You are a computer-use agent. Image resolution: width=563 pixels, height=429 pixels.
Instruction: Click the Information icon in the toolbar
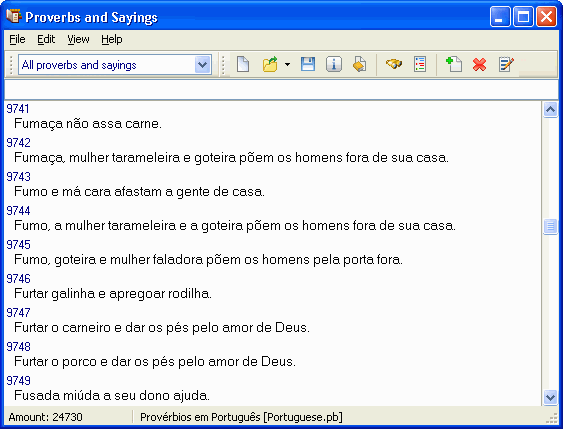click(x=334, y=65)
